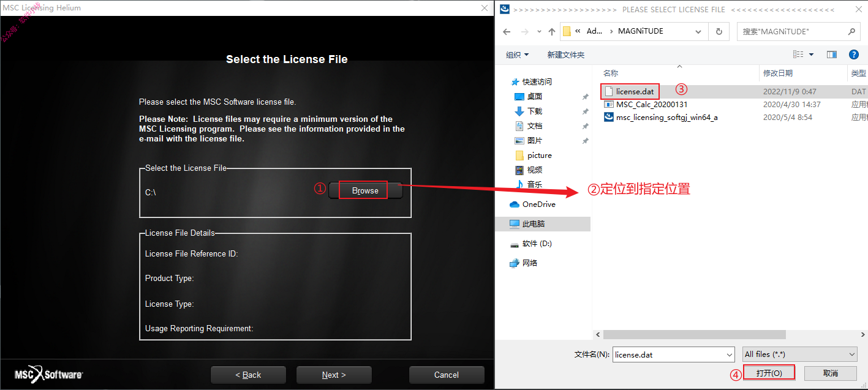Select msc_licensing_softgj_win64_a file
Screen dimensions: 868x390
pyautogui.click(x=666, y=118)
